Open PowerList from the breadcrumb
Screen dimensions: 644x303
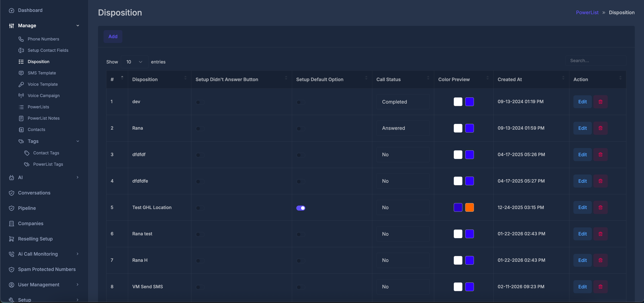coord(587,12)
